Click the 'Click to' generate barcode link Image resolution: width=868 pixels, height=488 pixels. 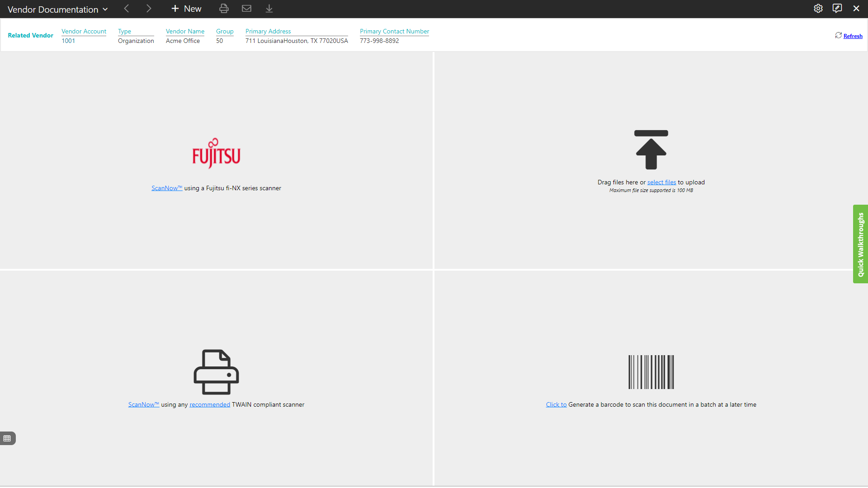[x=556, y=404]
